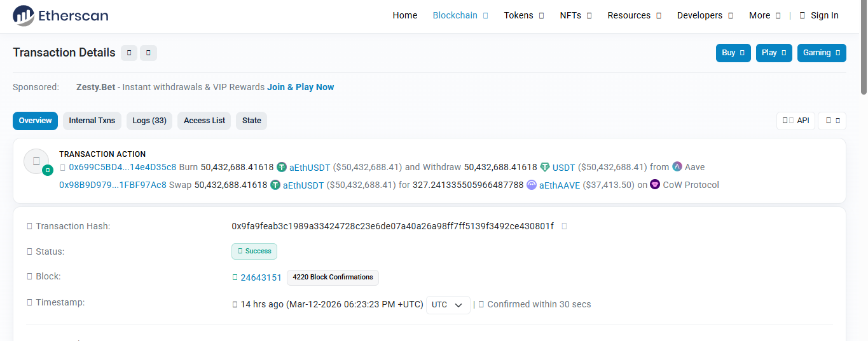Click the Tether icon before aEthUSDT in Swap line
868x341 pixels.
click(x=275, y=185)
